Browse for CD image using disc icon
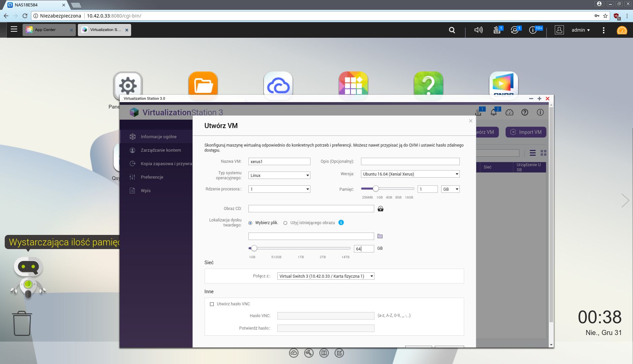Image resolution: width=633 pixels, height=364 pixels. (381, 209)
